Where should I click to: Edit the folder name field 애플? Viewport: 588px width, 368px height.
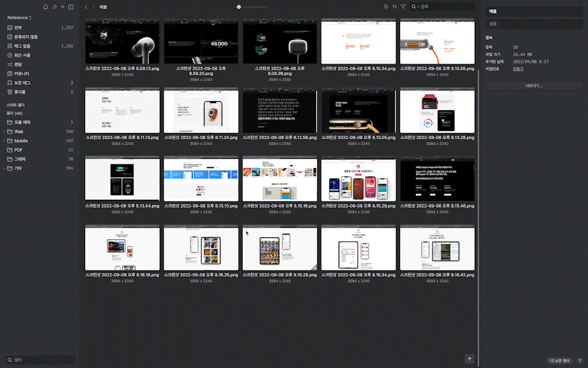tap(534, 12)
